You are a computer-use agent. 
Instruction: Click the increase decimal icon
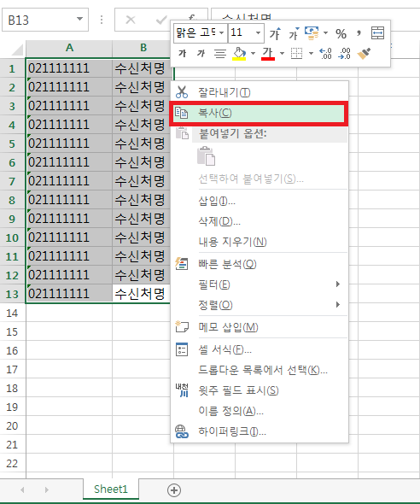[325, 54]
